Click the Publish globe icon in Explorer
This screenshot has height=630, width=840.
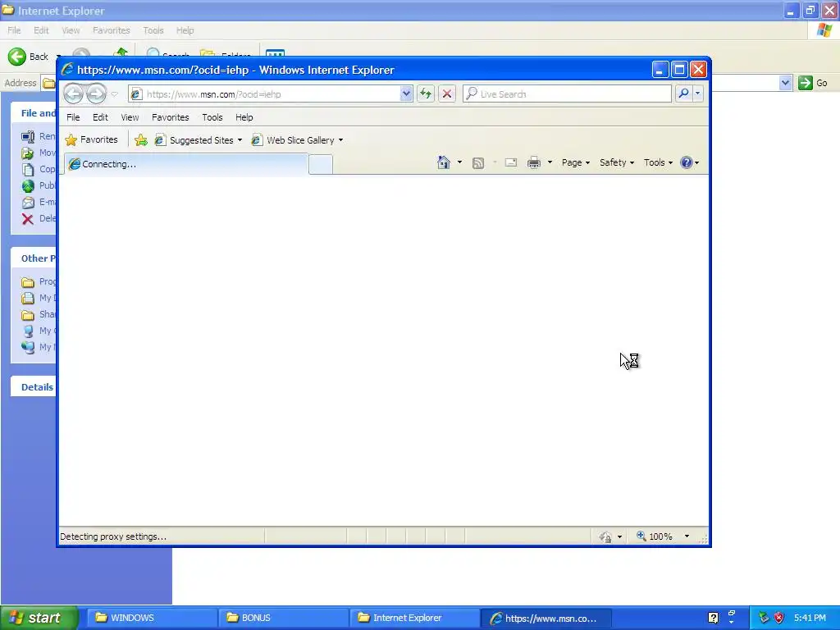coord(28,186)
